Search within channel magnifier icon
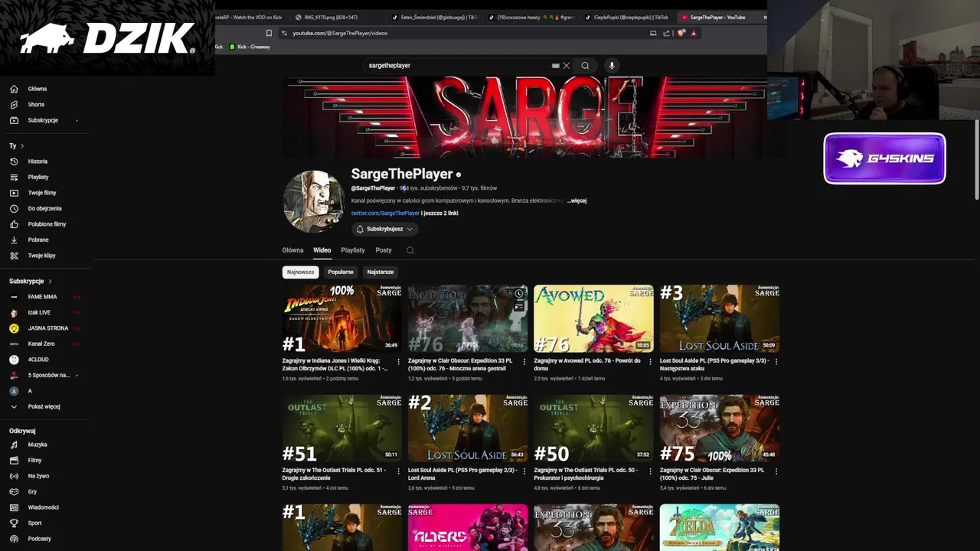 tap(410, 250)
